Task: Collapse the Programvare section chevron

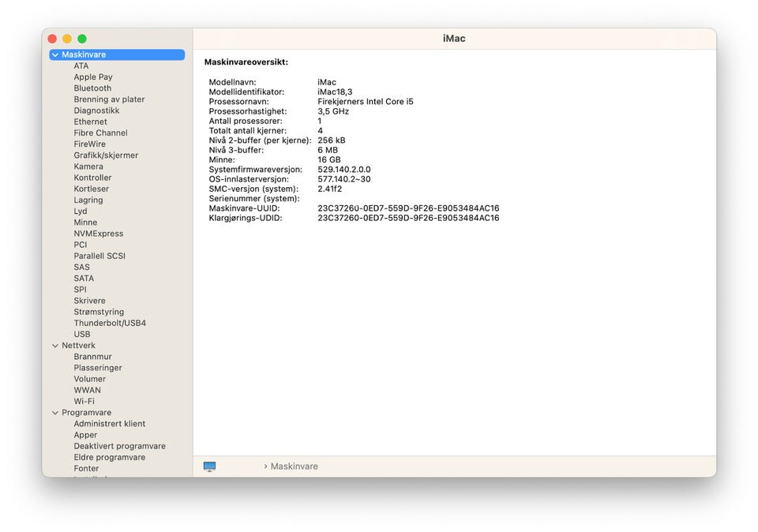Action: click(55, 413)
